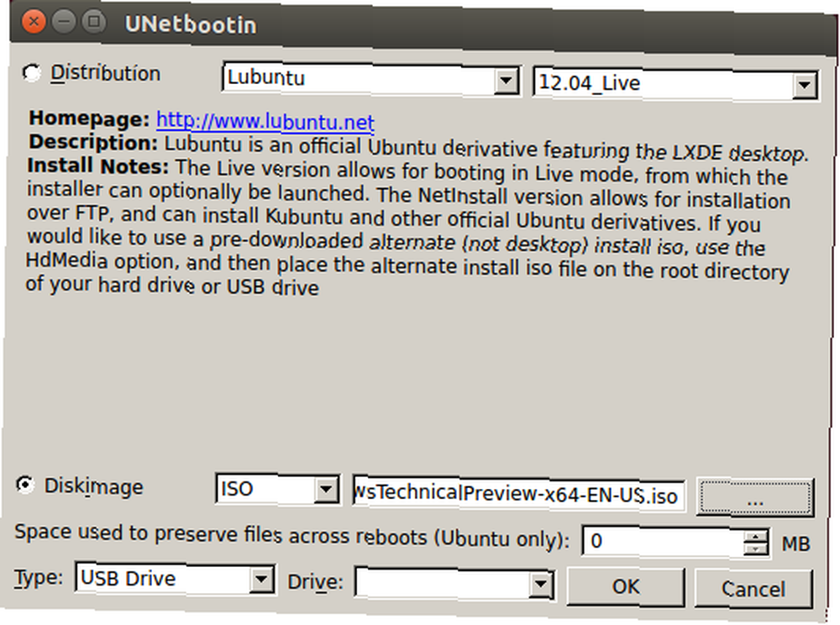The height and width of the screenshot is (625, 840).
Task: Close the UNetbootin window
Action: pyautogui.click(x=34, y=22)
